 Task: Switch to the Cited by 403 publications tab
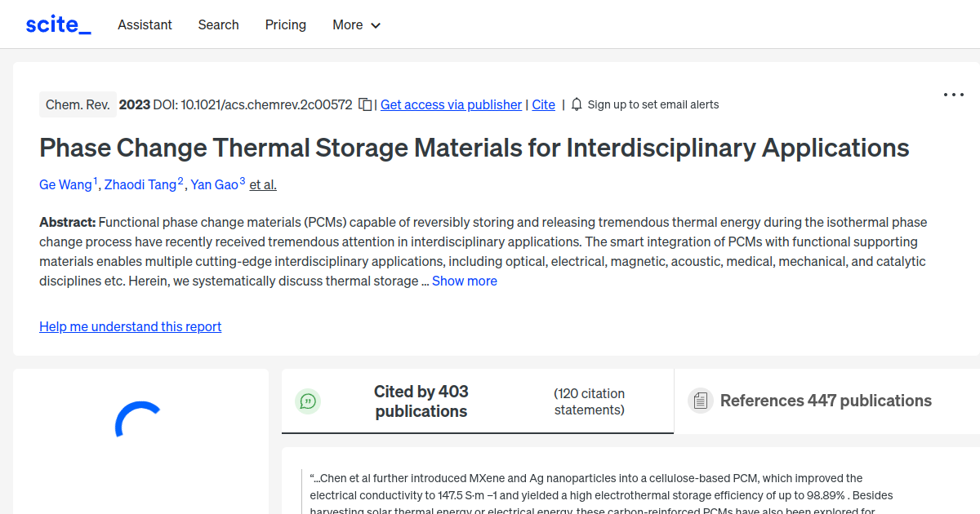[x=421, y=401]
